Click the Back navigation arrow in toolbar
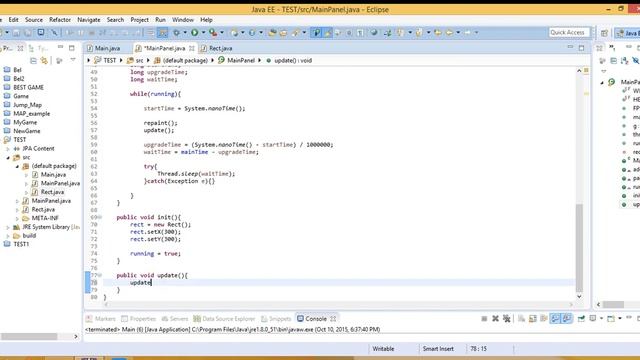Screen dimensions: 640x360 449,32
